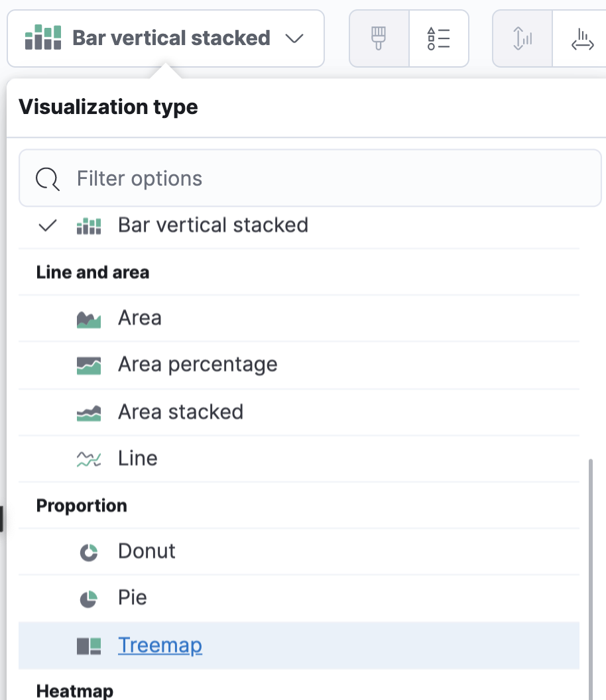The image size is (606, 700).
Task: Click the Pie chart icon
Action: [89, 599]
